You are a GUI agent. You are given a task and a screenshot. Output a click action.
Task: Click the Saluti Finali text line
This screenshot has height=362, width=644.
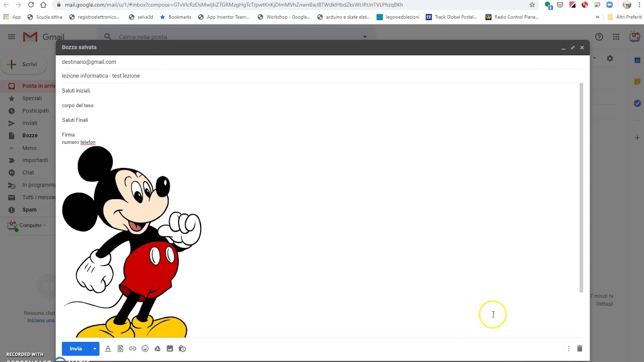(x=75, y=120)
